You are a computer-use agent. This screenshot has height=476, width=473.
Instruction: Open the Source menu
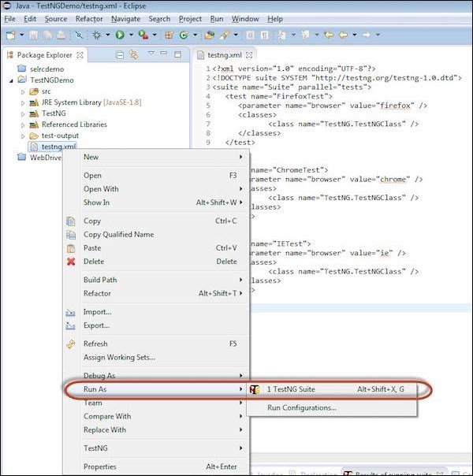(x=56, y=19)
